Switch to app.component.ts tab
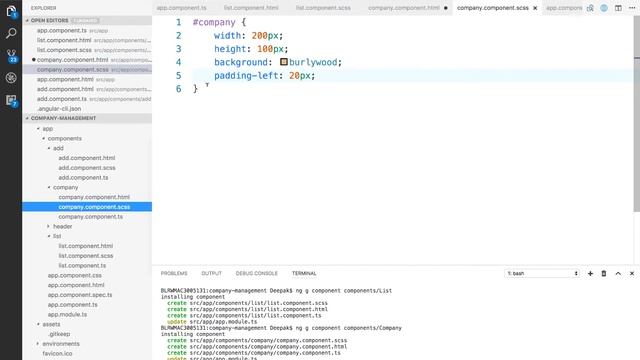Viewport: 640px width, 360px height. point(182,8)
